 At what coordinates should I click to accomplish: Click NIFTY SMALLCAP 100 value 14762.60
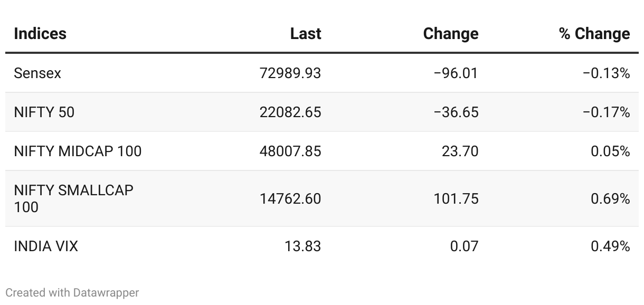coord(290,199)
